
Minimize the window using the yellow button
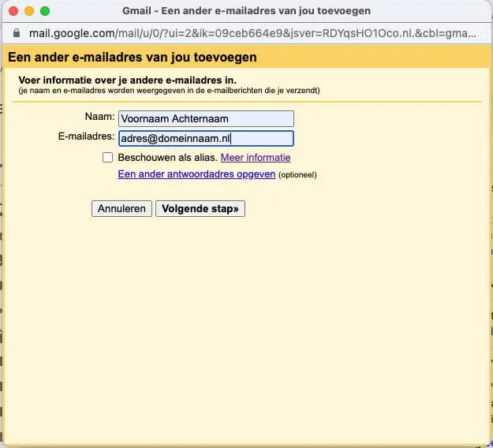point(29,12)
